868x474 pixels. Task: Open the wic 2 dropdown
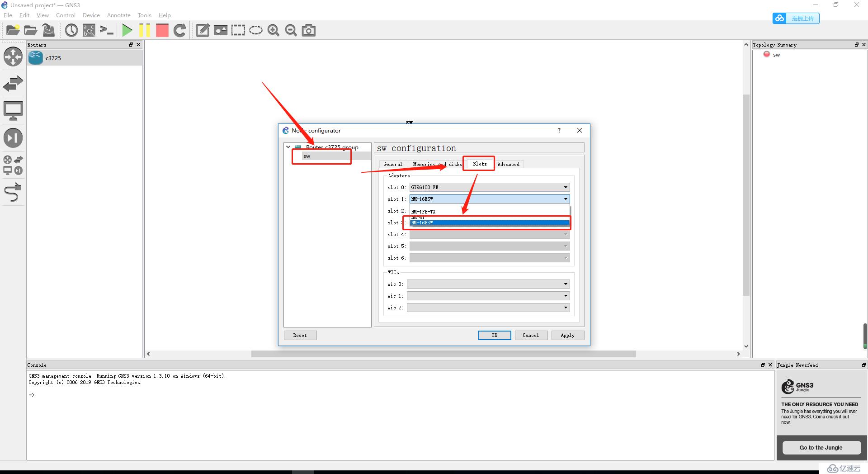(488, 308)
